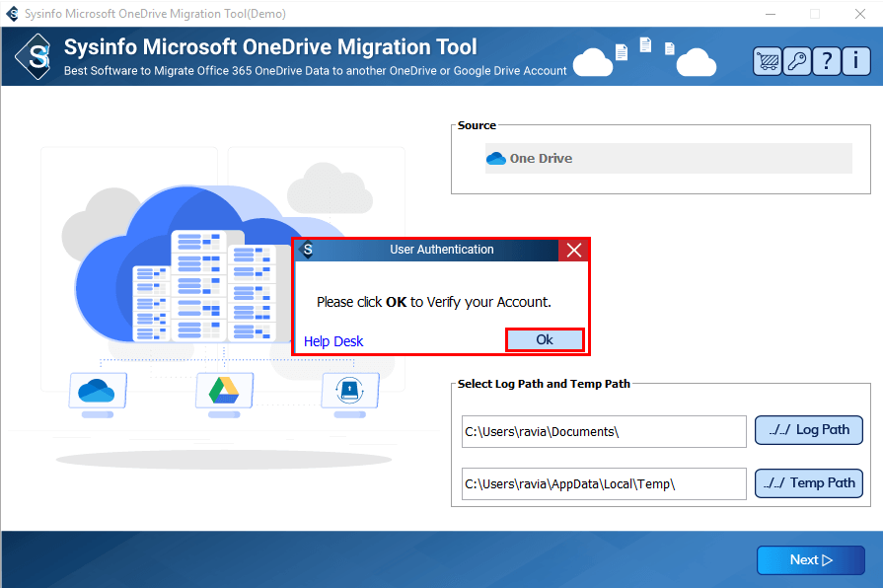883x588 pixels.
Task: Click the log path text field
Action: point(604,431)
